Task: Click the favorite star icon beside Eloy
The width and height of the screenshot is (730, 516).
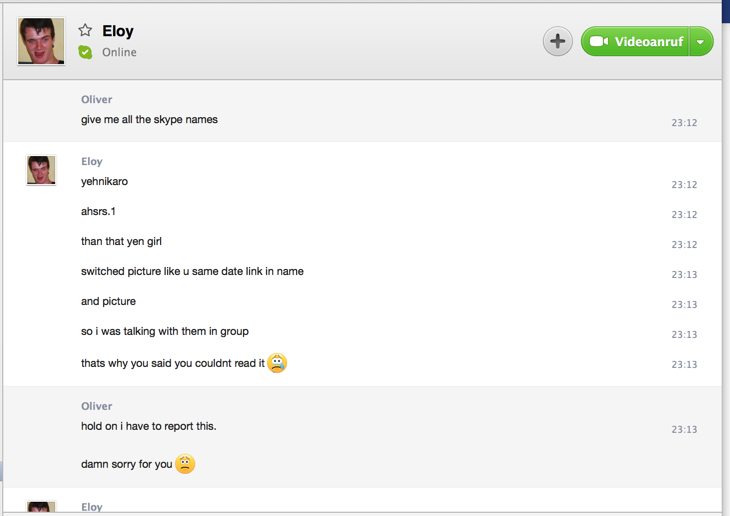Action: pos(85,31)
